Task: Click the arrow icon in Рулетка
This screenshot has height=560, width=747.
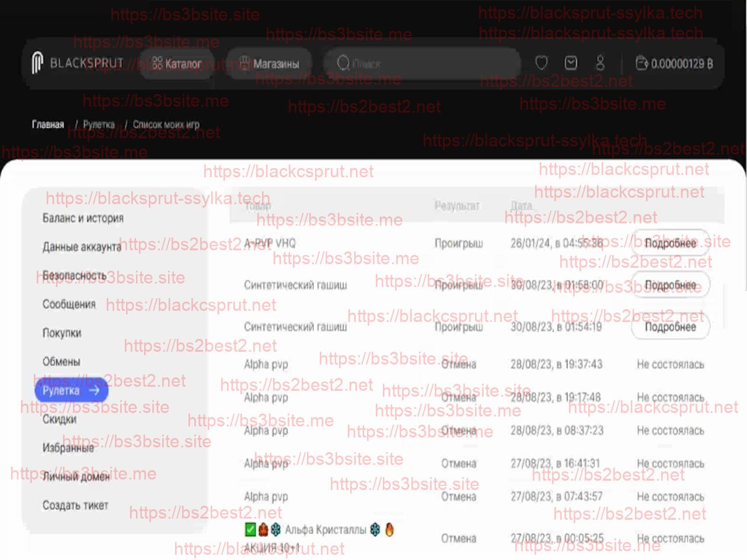Action: (x=94, y=390)
